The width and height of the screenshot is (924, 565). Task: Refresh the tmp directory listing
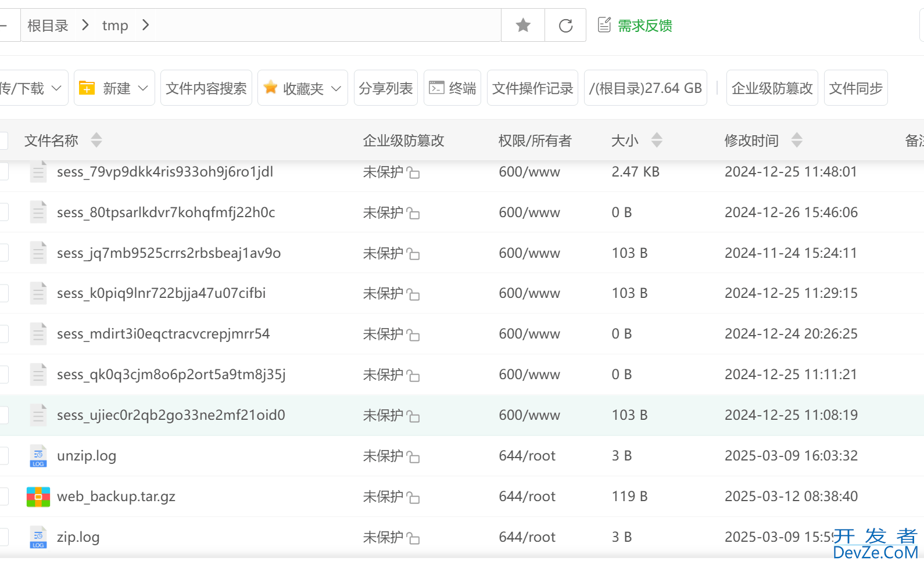(565, 25)
